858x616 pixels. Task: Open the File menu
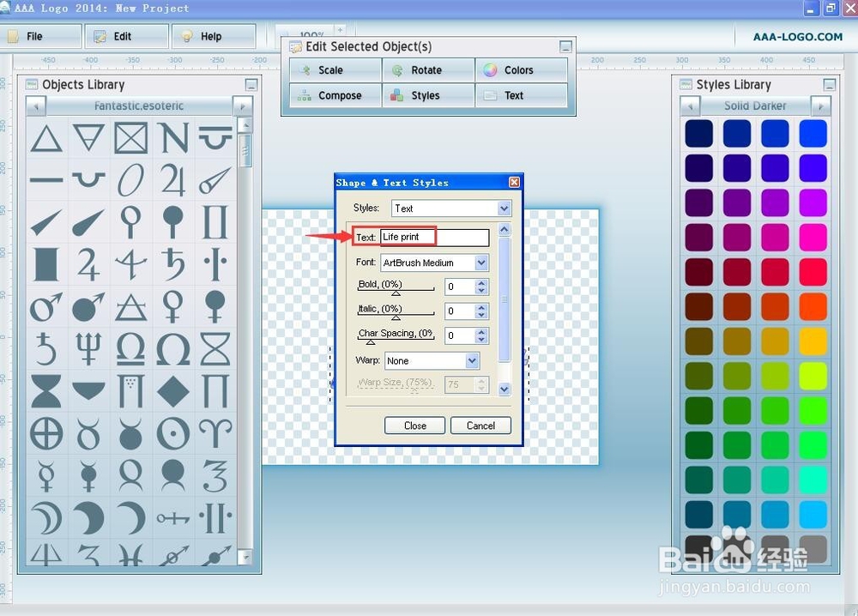coord(41,36)
